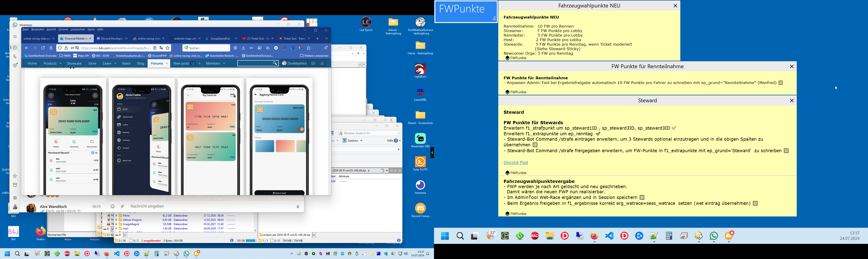
Task: Open Firefox hamburger application menu
Action: click(326, 48)
